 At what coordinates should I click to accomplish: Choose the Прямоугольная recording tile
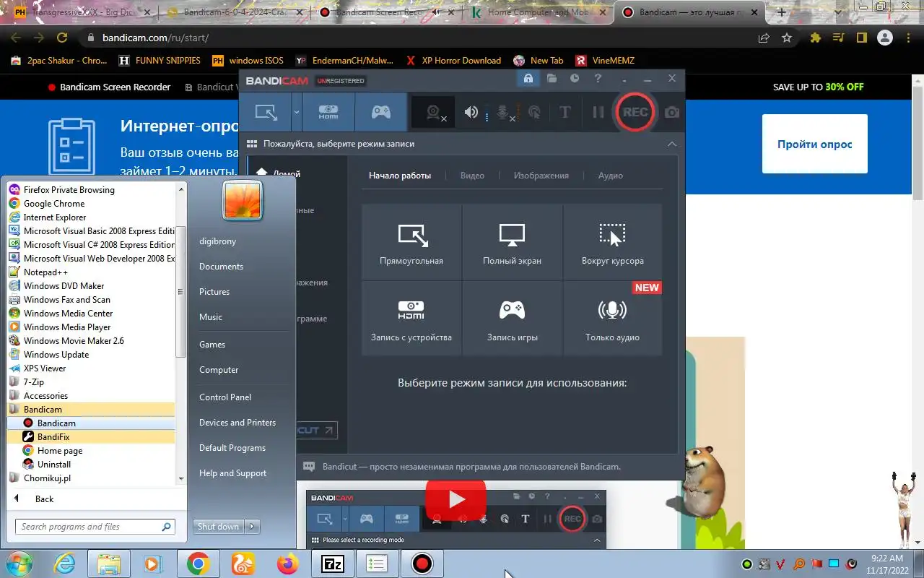click(411, 242)
